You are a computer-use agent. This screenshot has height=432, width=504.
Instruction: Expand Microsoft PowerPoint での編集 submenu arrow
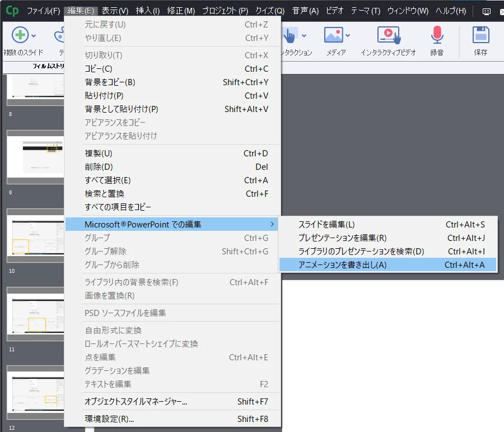272,224
